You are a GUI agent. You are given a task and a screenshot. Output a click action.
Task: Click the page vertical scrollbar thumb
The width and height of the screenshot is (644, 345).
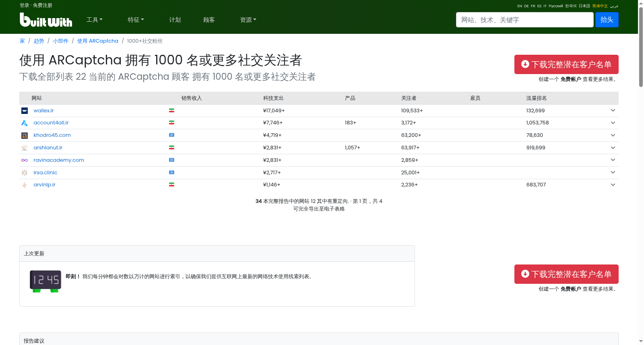click(x=641, y=46)
